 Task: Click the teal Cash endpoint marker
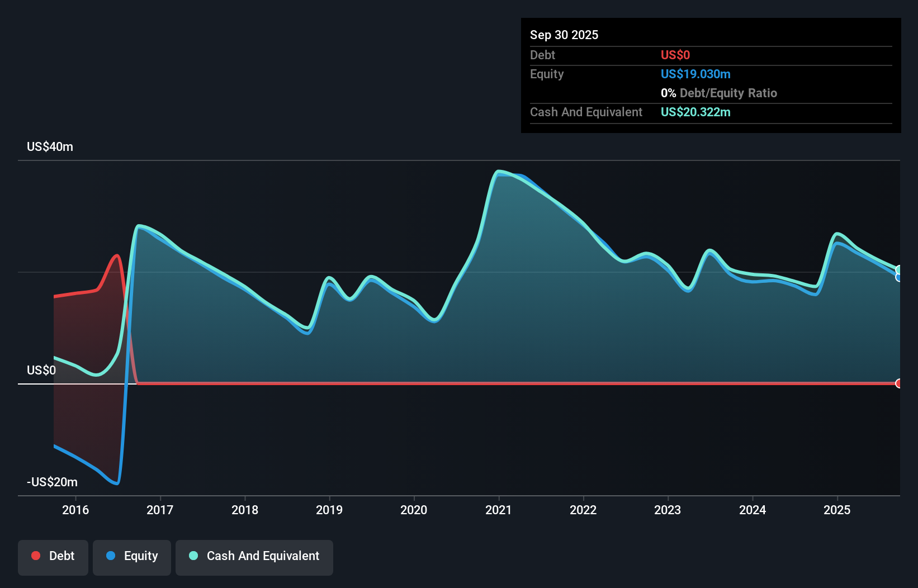899,270
